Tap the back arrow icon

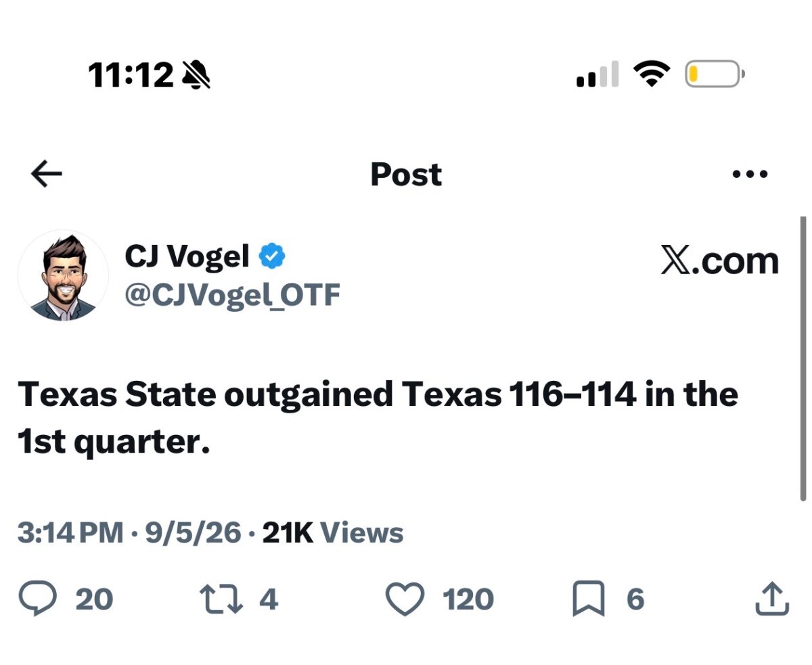tap(47, 175)
